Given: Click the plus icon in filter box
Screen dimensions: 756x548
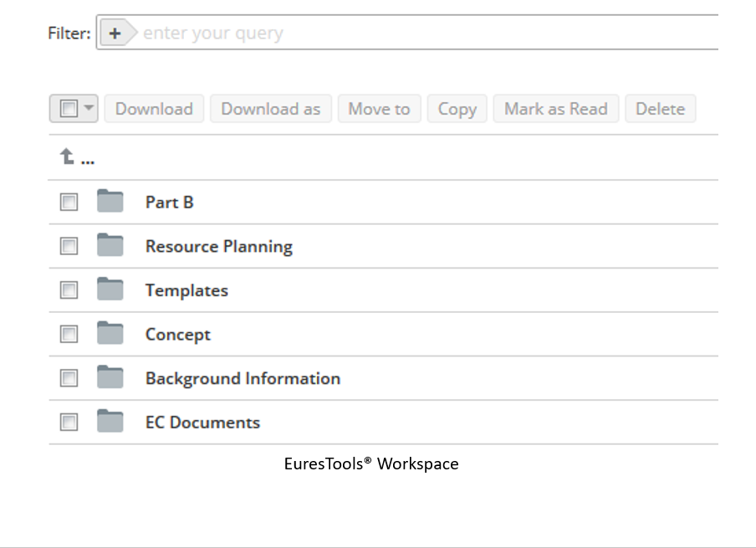Looking at the screenshot, I should tap(115, 33).
